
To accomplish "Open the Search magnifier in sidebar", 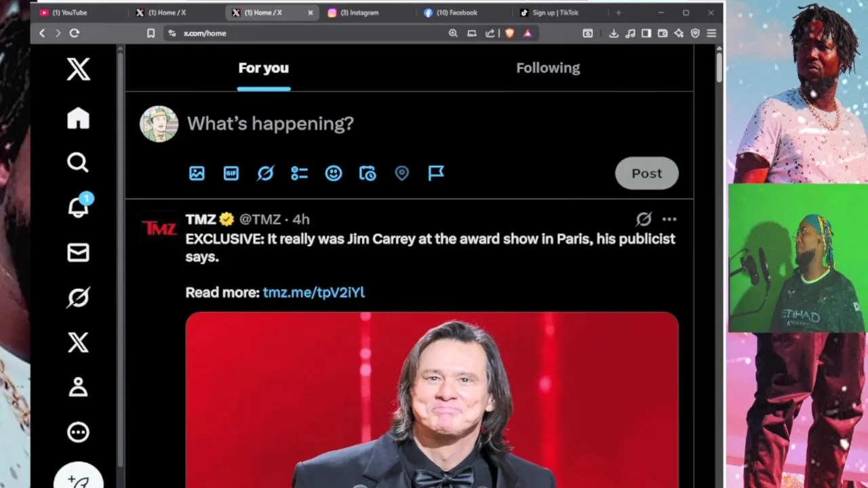I will [x=78, y=163].
